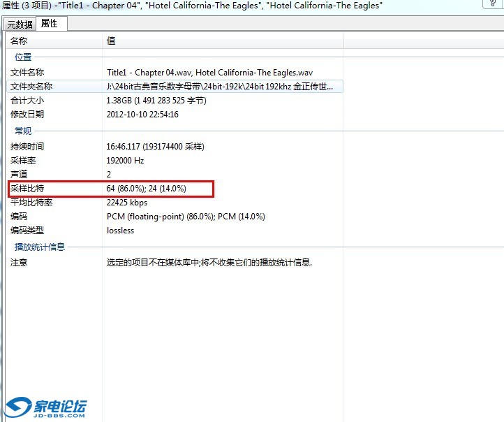Click the 位置 group header
Viewport: 504px width, 422px height.
(23, 57)
